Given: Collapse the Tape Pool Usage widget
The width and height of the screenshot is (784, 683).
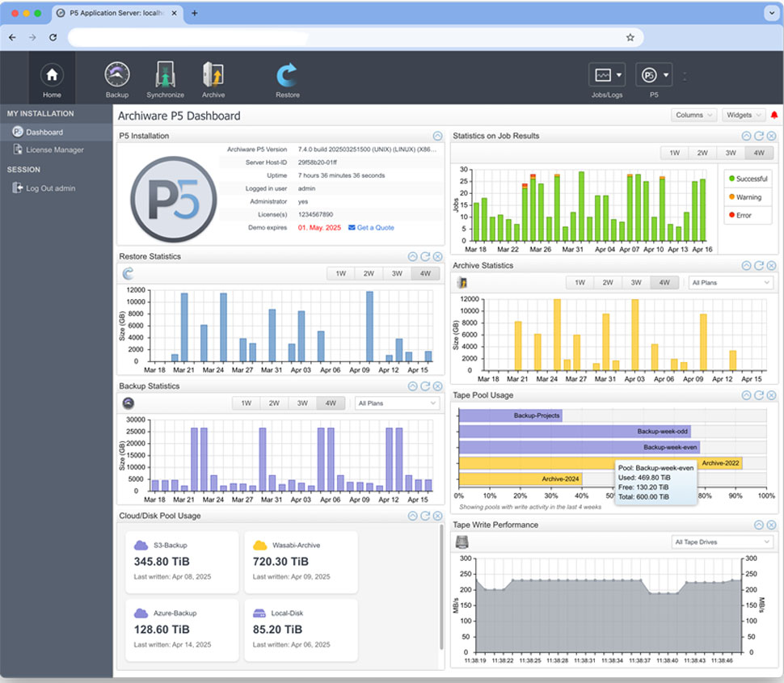Looking at the screenshot, I should pyautogui.click(x=746, y=395).
